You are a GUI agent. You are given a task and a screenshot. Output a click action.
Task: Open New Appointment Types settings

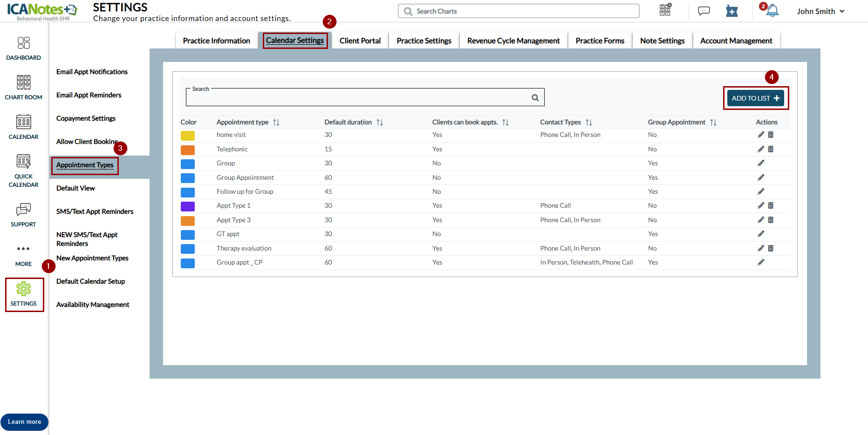click(x=92, y=258)
